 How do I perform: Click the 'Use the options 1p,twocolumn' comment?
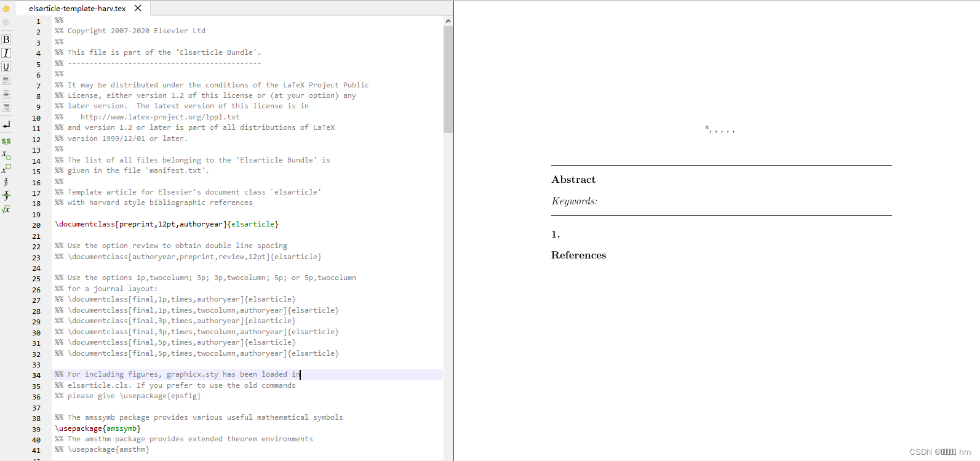click(x=205, y=278)
